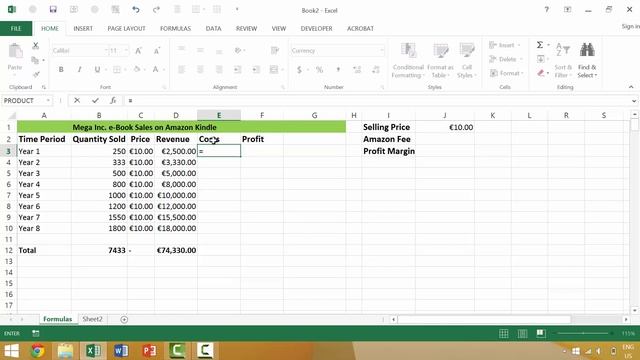Switch to the DATA ribbon tab
The image size is (640, 360).
[x=213, y=29]
